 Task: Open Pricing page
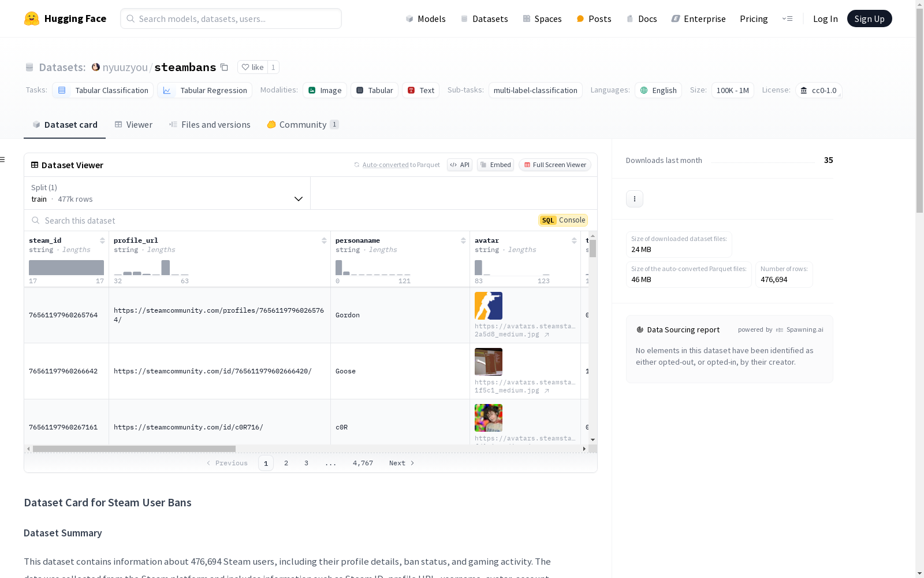pyautogui.click(x=754, y=18)
